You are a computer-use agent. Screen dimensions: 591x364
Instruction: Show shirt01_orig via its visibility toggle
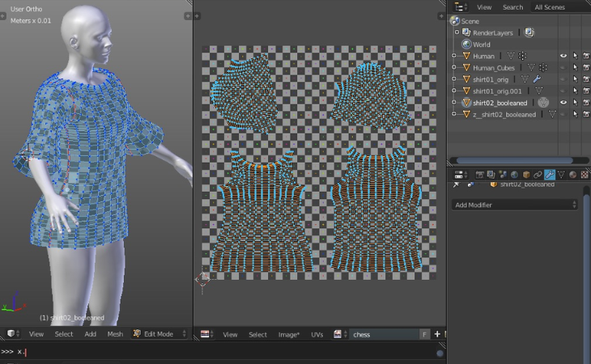tap(563, 79)
